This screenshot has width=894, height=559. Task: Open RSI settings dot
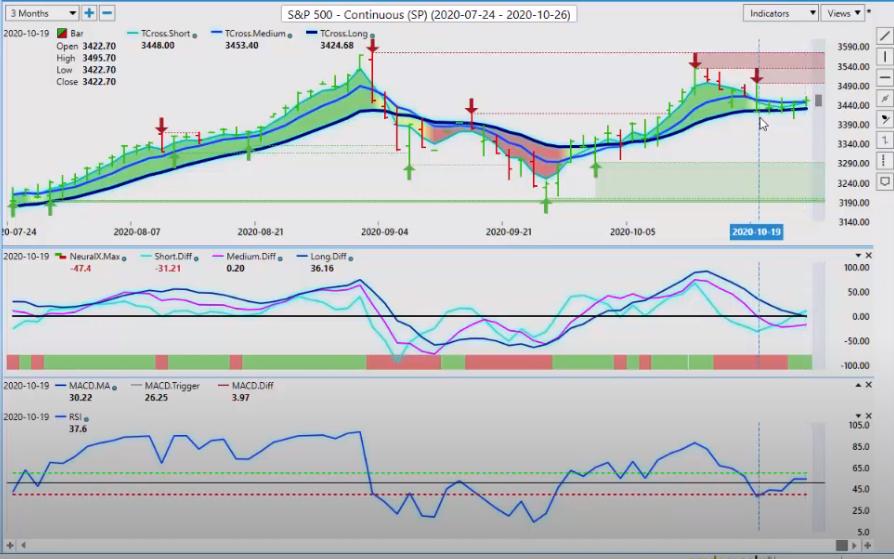pos(87,419)
